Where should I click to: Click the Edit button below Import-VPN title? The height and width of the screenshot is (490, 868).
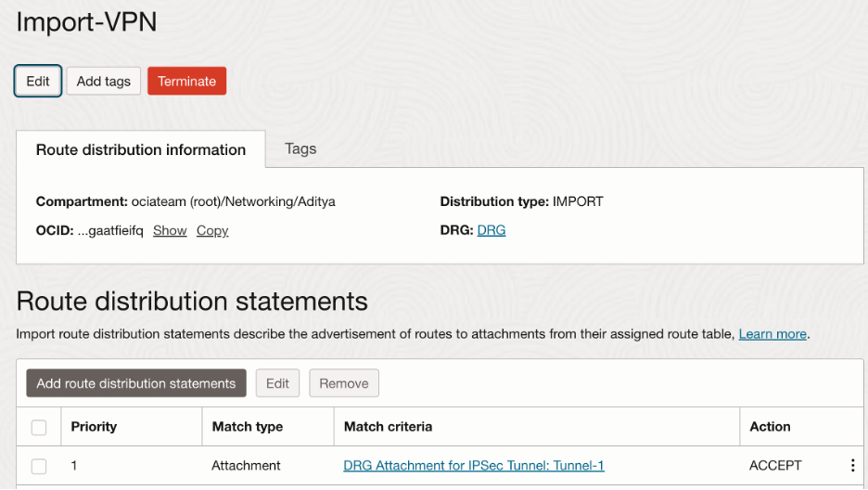[x=38, y=81]
